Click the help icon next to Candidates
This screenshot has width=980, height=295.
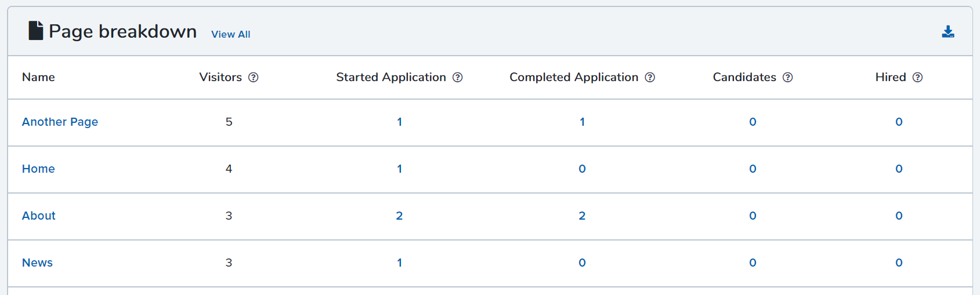coord(788,78)
